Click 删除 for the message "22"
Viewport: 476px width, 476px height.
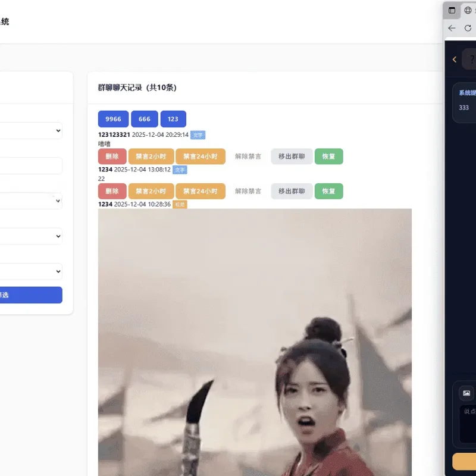click(112, 191)
